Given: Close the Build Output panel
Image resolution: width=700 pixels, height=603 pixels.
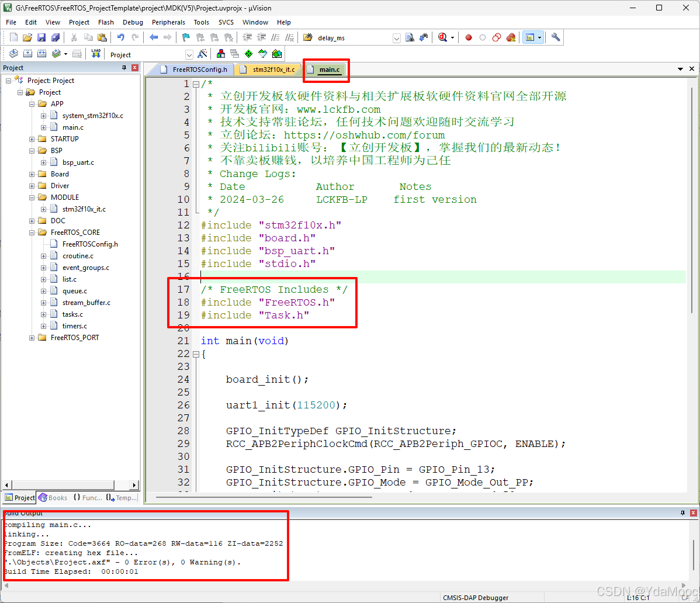Looking at the screenshot, I should coord(694,513).
